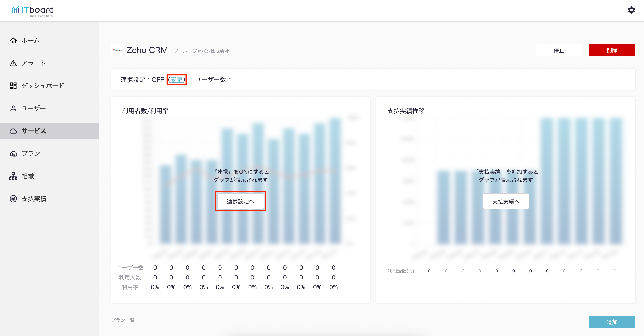
Task: Click the Zoho CRM service logo thumbnail
Action: pyautogui.click(x=117, y=50)
